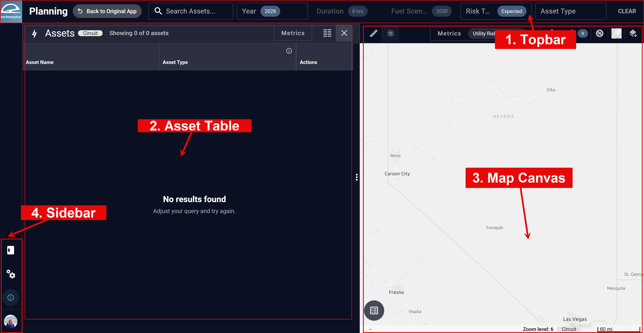Toggle the sidebar panel layout icon
The height and width of the screenshot is (333, 644).
(10, 250)
